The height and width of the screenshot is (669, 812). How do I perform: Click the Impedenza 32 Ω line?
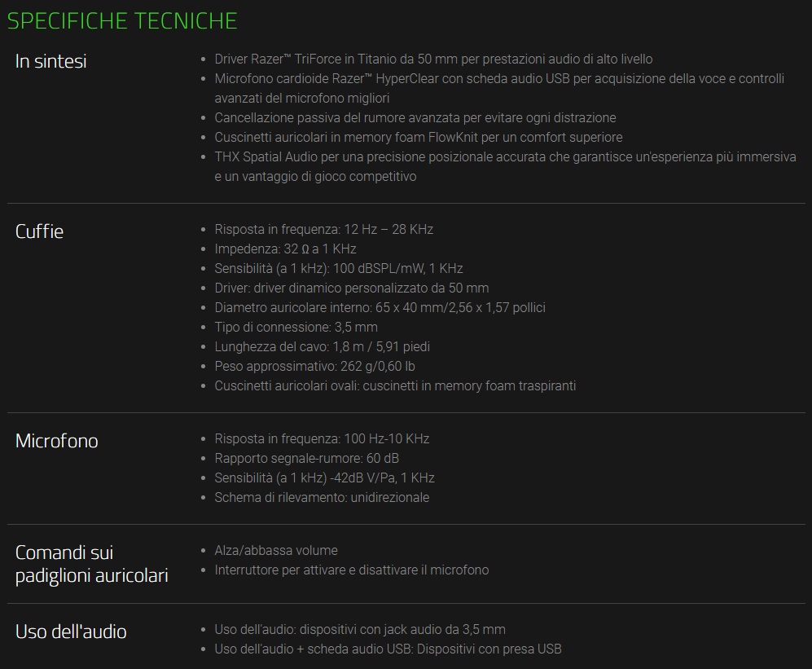(285, 249)
